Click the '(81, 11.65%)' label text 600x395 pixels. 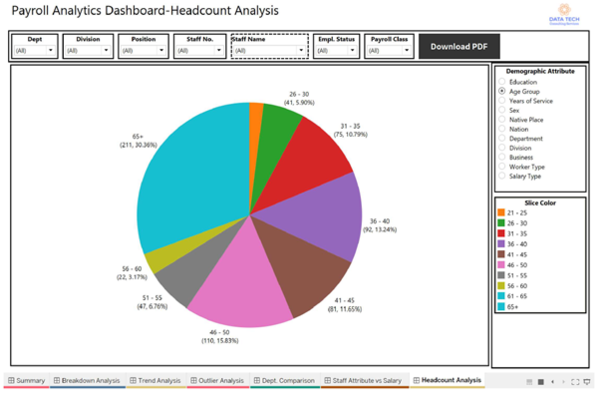tap(344, 309)
